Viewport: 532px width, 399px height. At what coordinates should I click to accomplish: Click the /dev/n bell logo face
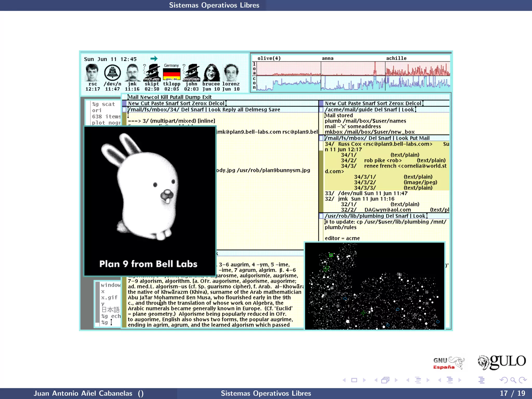coord(112,73)
